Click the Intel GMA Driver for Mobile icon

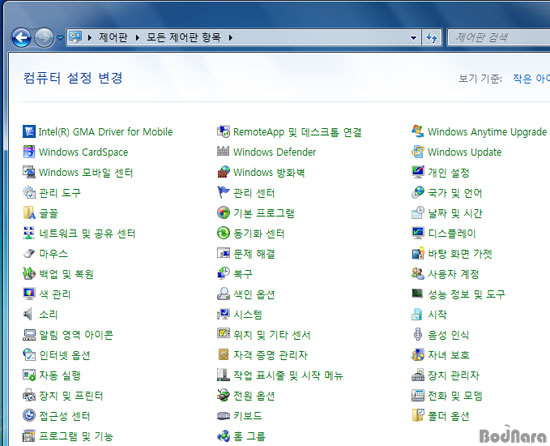(x=29, y=132)
